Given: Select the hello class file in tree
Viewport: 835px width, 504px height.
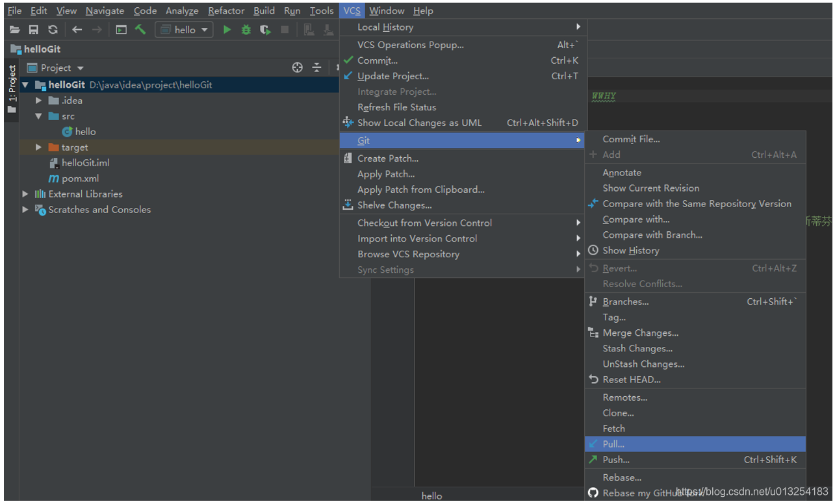Looking at the screenshot, I should coord(79,132).
